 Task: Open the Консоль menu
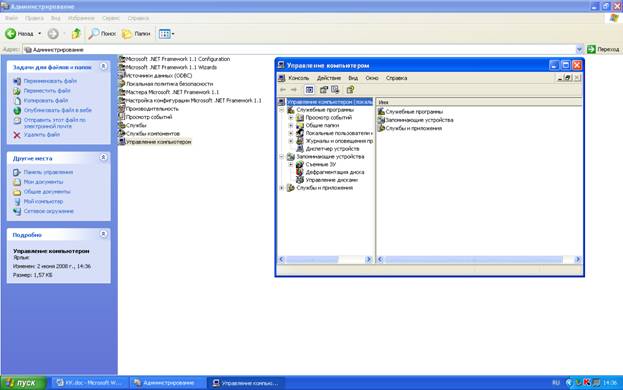(298, 78)
